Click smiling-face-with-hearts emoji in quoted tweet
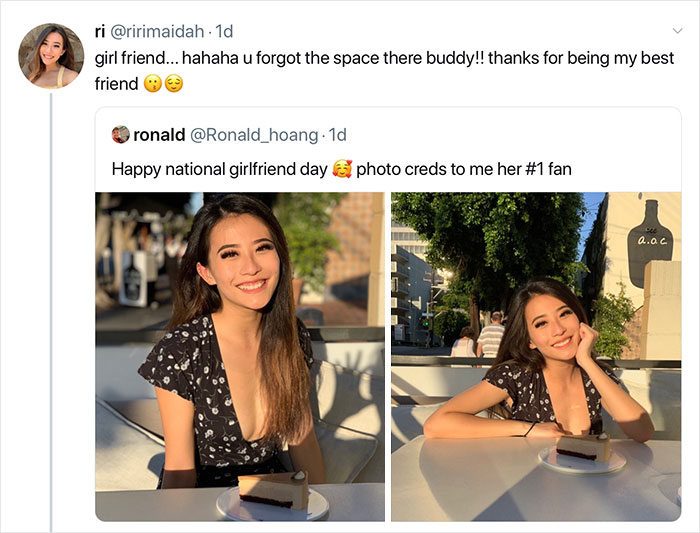Screen dimensions: 700x533 (x=342, y=169)
